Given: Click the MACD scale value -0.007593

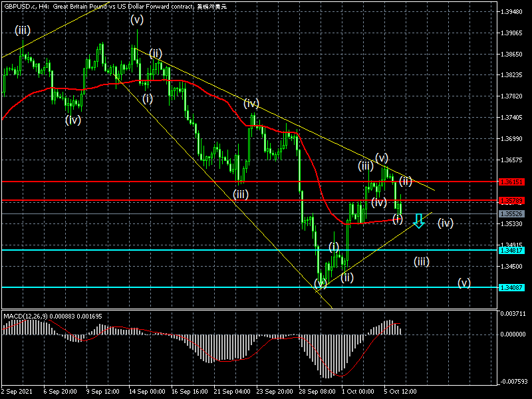Looking at the screenshot, I should click(514, 382).
